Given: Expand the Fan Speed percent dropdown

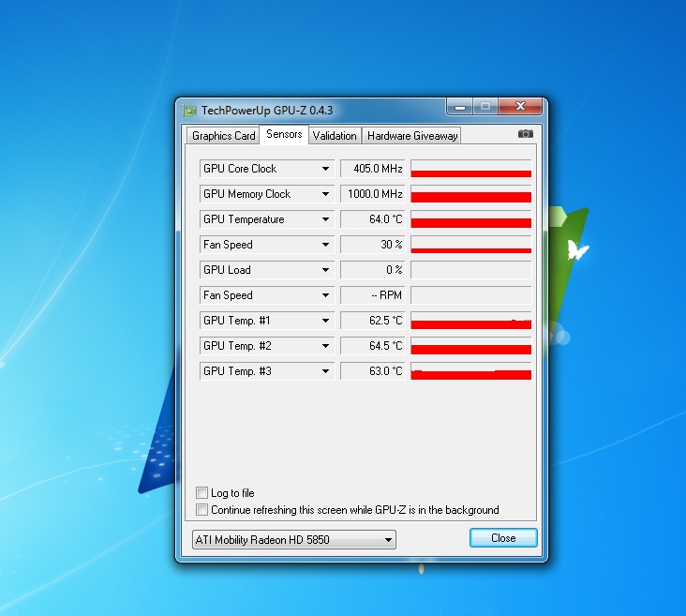Looking at the screenshot, I should [x=267, y=245].
